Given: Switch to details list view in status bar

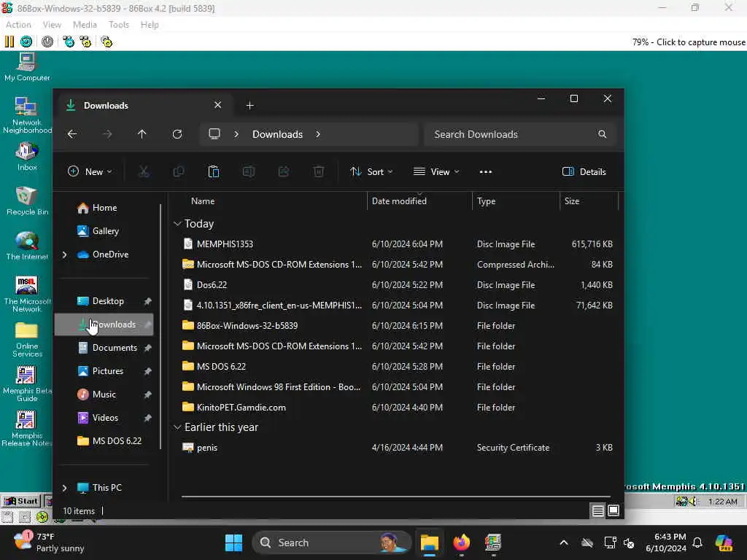Looking at the screenshot, I should click(597, 510).
